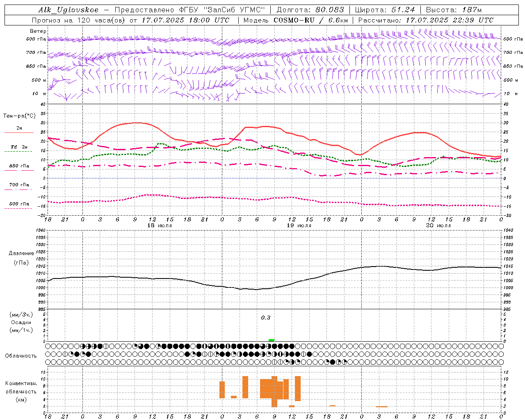Select the 700 гПа temperature legend entry
This screenshot has height=420, width=525.
point(19,185)
